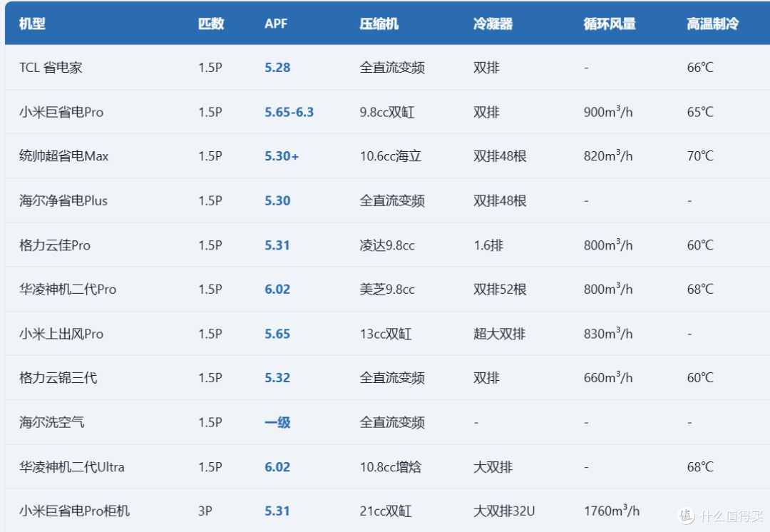Screen dimensions: 770x532
Task: Click APF 5.31 in 格力云佳Pro row
Action: [x=277, y=245]
